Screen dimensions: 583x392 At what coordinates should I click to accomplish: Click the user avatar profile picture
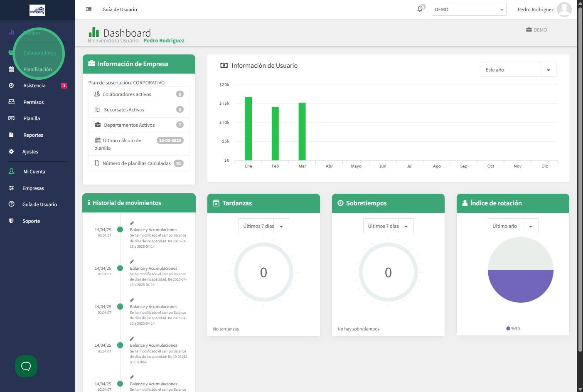tap(564, 9)
